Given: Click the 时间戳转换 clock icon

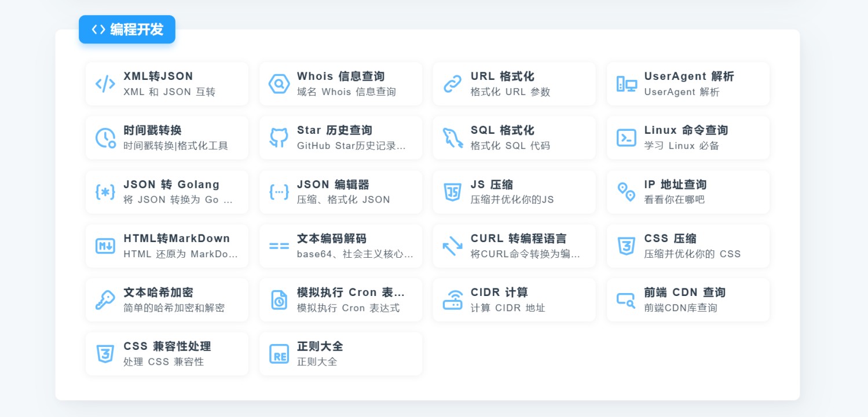Looking at the screenshot, I should point(105,138).
